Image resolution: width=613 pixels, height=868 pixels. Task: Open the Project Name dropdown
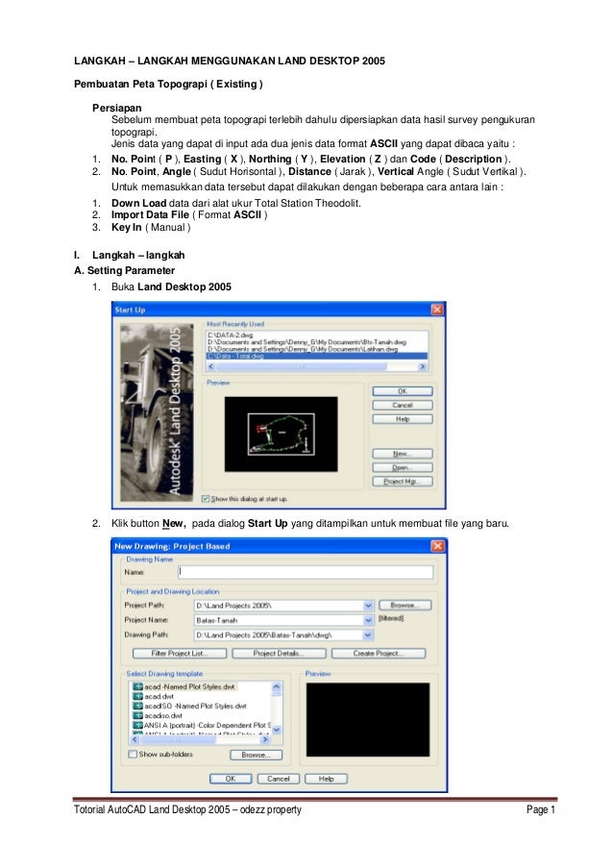point(368,621)
